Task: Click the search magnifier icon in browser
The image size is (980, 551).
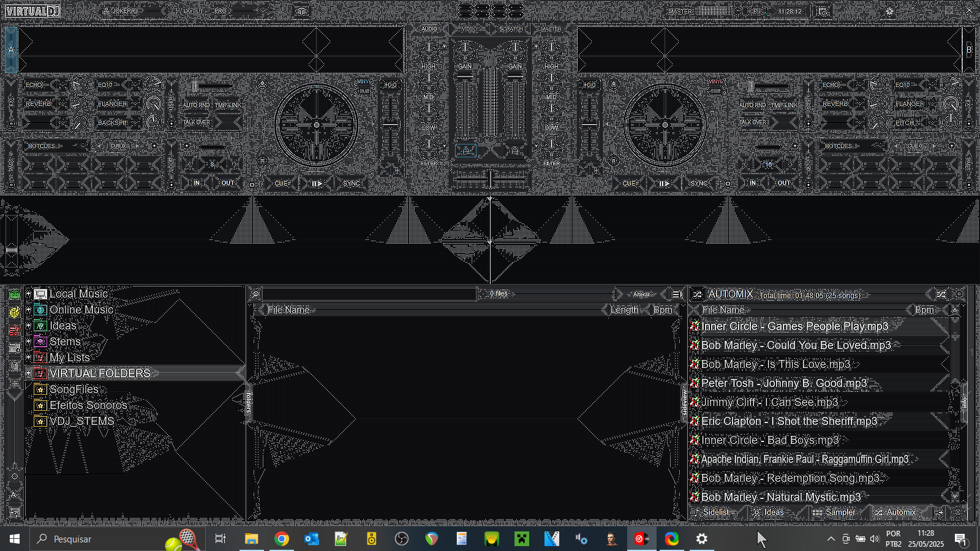Action: [256, 294]
